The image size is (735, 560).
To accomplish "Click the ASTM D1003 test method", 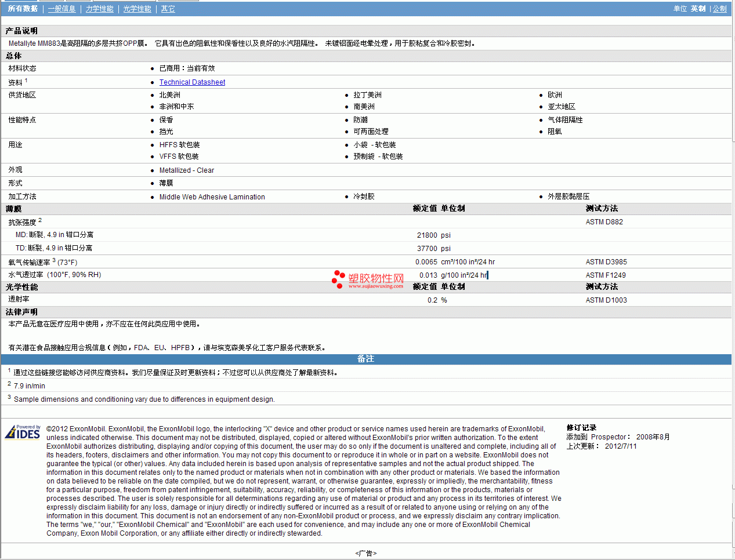I will click(x=606, y=300).
